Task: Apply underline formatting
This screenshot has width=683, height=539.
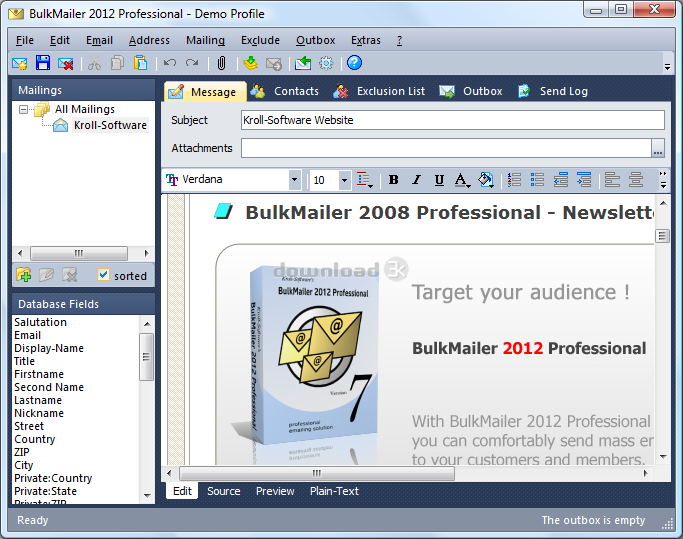Action: tap(439, 180)
